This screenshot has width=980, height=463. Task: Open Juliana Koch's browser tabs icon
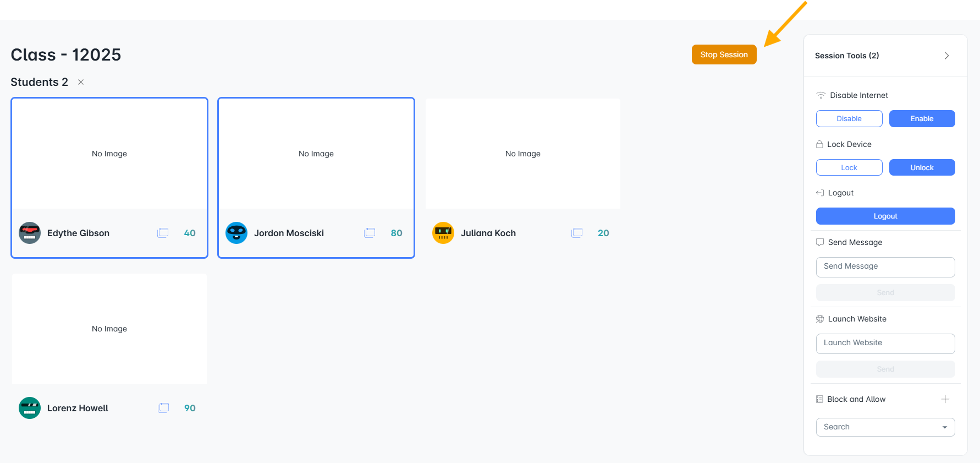577,233
